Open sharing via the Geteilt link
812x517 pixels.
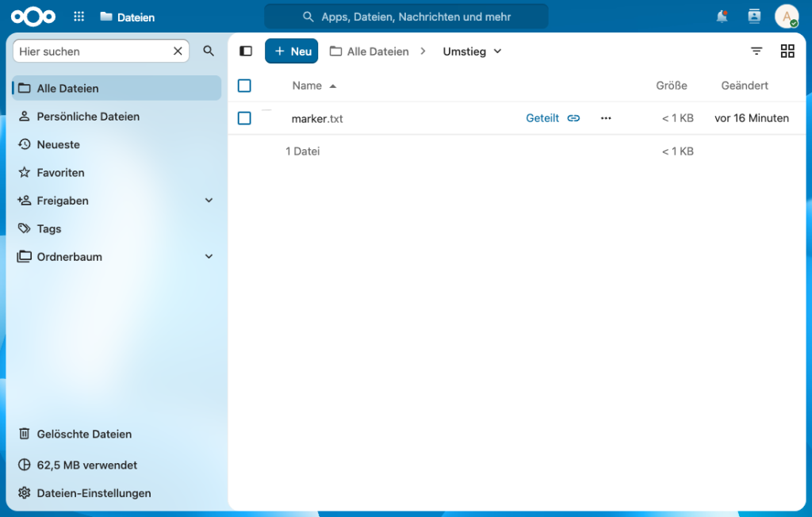[x=553, y=118]
